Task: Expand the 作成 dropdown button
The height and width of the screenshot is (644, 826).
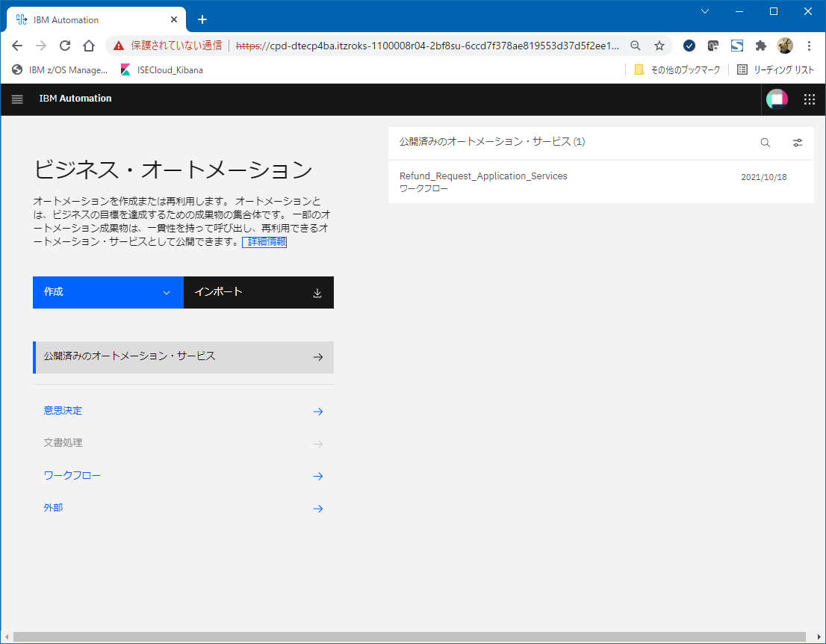Action: click(108, 292)
